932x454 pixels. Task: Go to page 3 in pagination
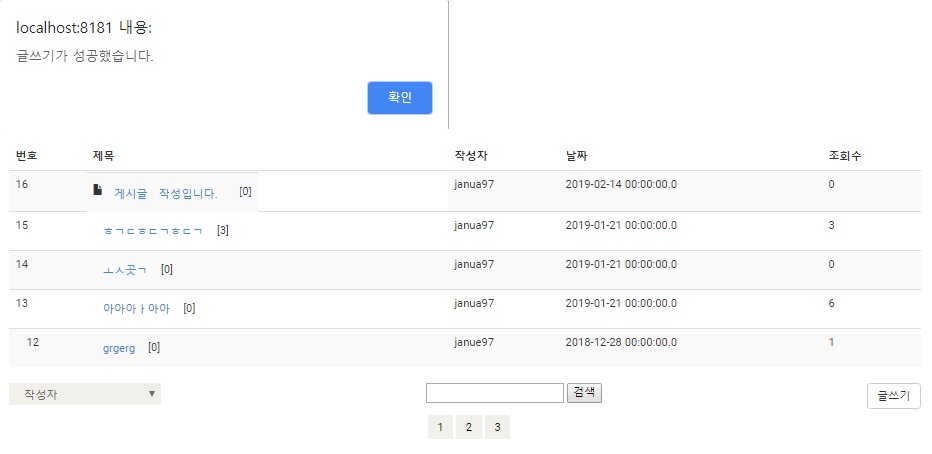(498, 427)
